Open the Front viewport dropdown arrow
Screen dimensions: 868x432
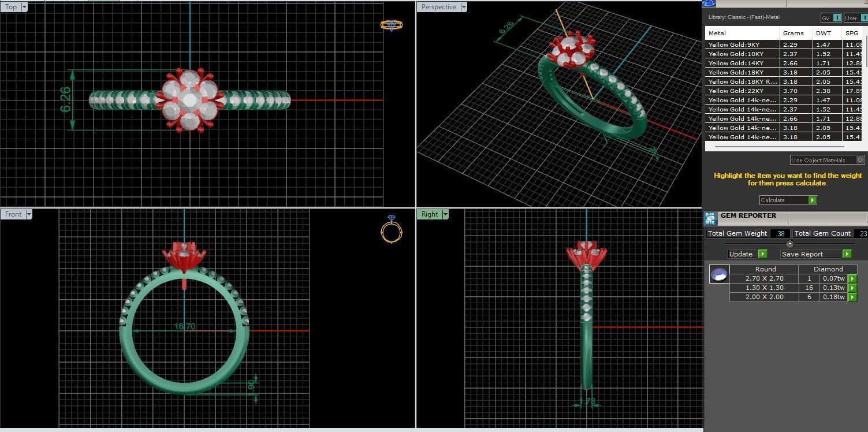(x=28, y=214)
